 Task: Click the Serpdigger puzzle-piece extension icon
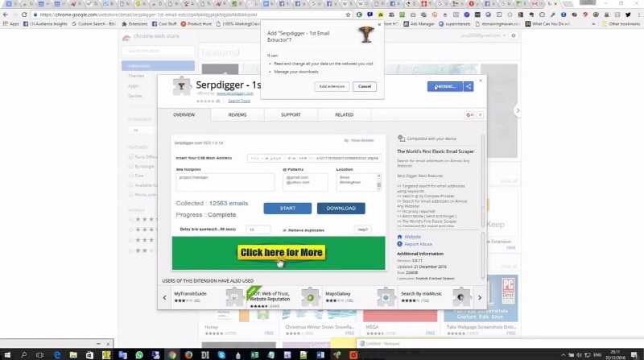(x=181, y=86)
